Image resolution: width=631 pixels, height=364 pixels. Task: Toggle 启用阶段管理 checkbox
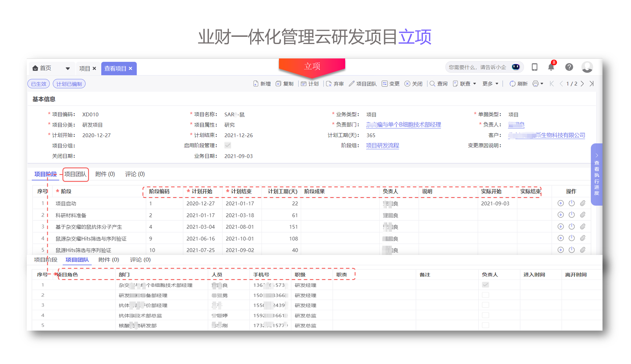[228, 145]
